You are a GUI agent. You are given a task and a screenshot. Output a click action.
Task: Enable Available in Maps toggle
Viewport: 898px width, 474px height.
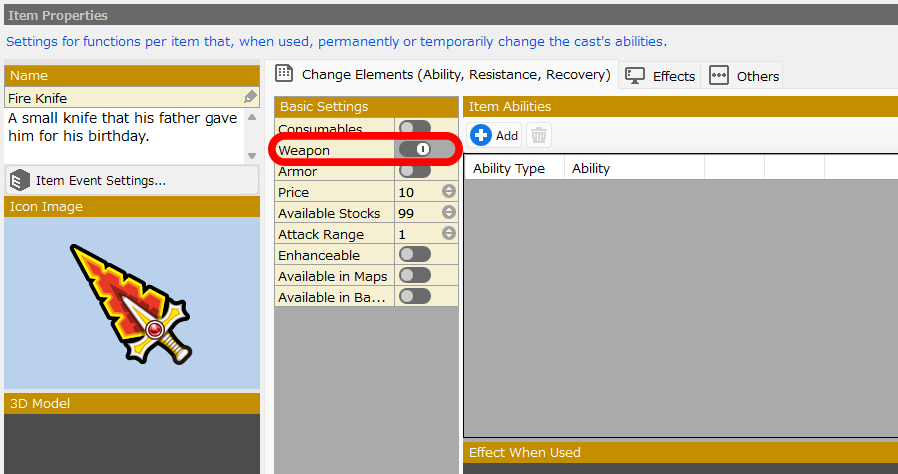pyautogui.click(x=414, y=276)
